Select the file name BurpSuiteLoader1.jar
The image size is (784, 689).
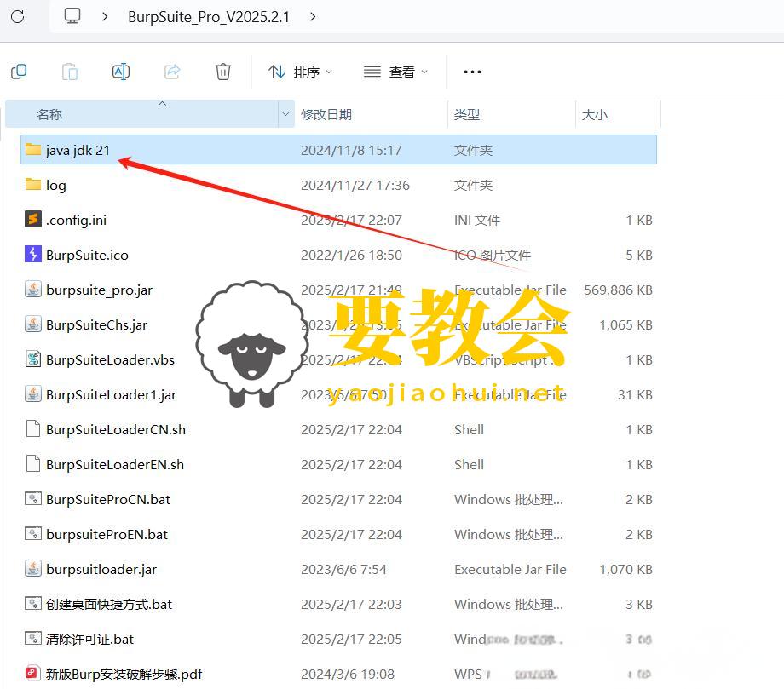(x=111, y=395)
